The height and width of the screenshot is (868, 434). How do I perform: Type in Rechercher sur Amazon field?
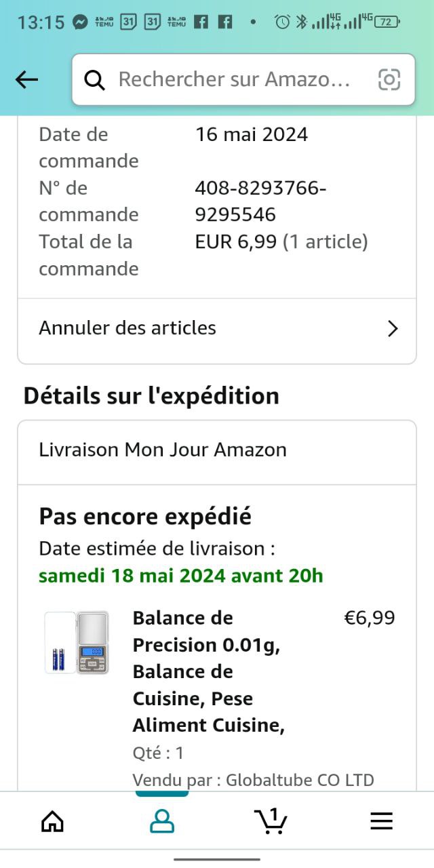point(234,80)
